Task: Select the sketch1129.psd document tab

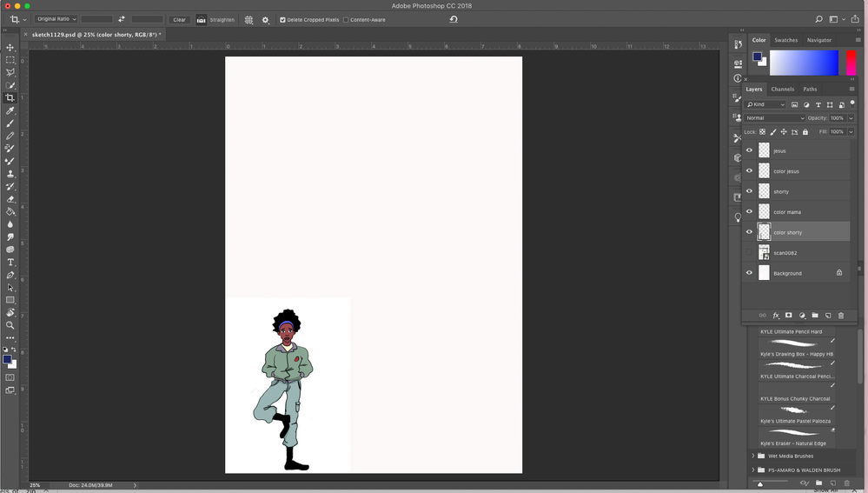Action: 96,34
